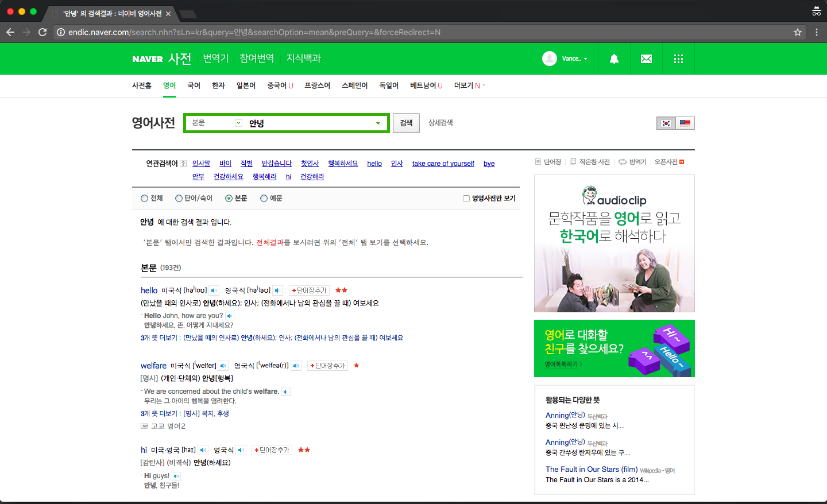This screenshot has height=504, width=827.
Task: Switch to the 일본어 dictionary tab
Action: coord(246,86)
